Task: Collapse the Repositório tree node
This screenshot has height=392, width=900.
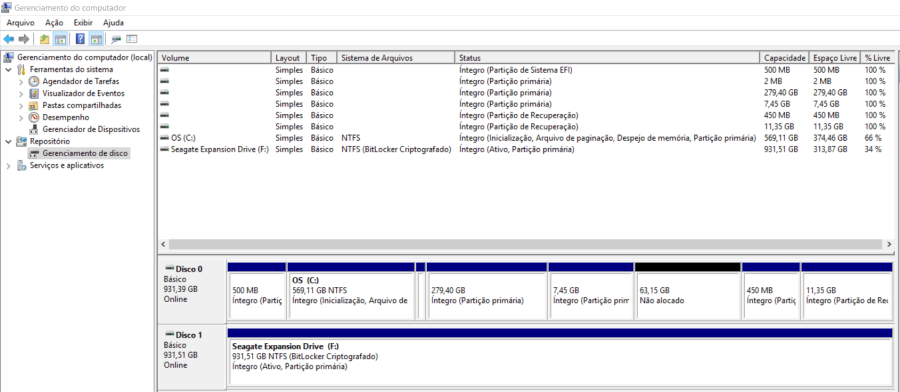Action: point(8,141)
